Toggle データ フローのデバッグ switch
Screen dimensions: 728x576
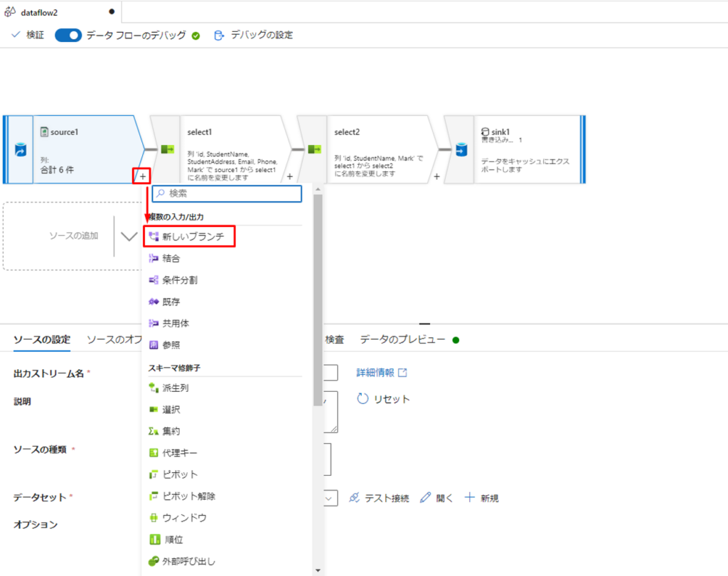click(68, 36)
